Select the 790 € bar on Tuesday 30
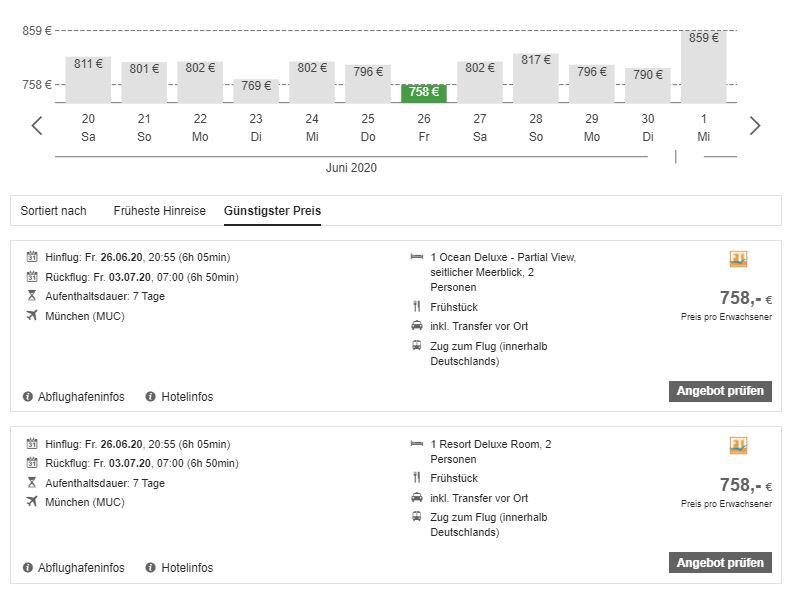 648,85
